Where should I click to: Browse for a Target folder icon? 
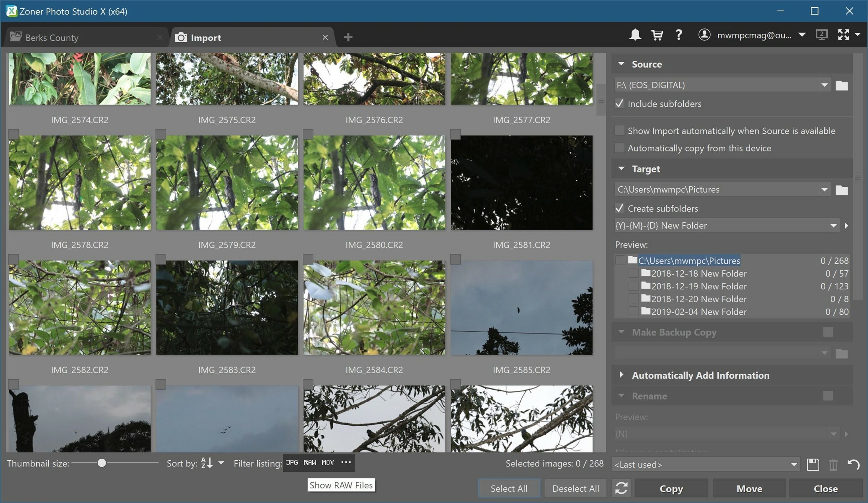(841, 189)
